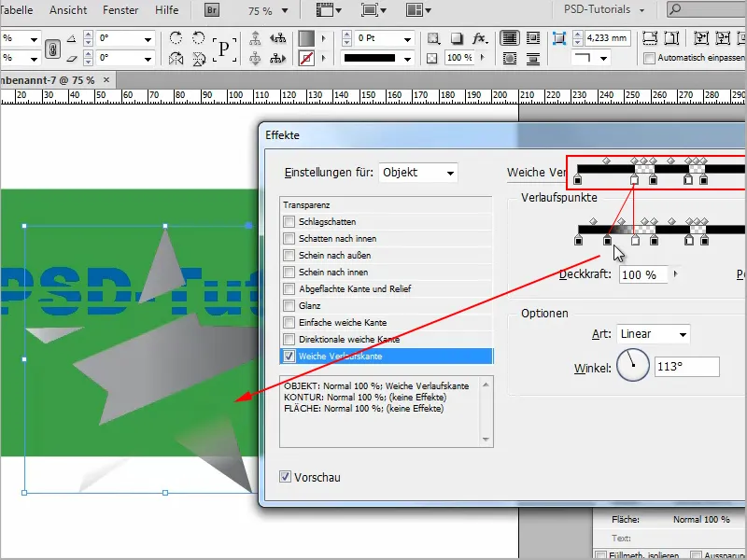Close the Unbenannt-7 document tab

pos(106,79)
